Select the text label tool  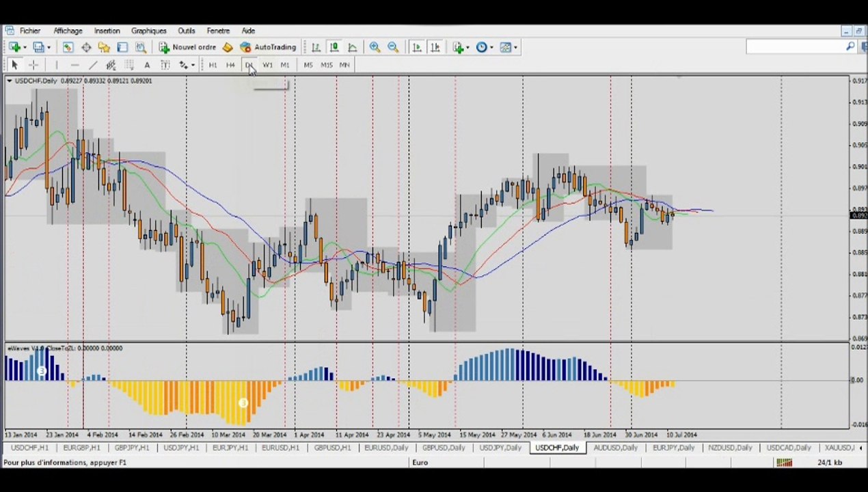click(165, 65)
